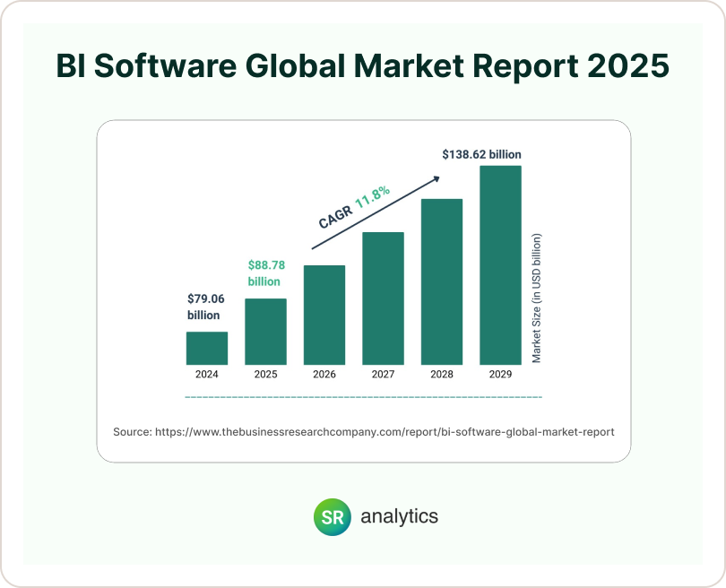Click the 2026 market size bar
This screenshot has height=588, width=726.
pos(324,314)
